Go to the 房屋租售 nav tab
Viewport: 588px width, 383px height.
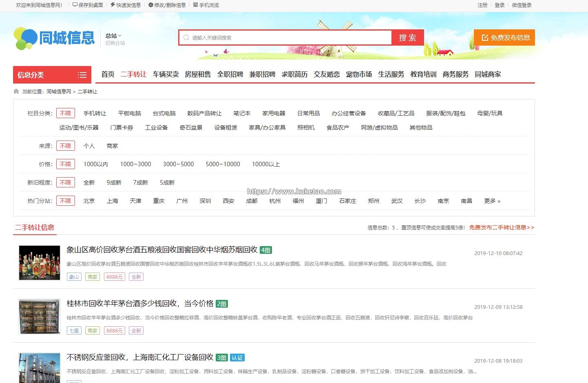198,74
